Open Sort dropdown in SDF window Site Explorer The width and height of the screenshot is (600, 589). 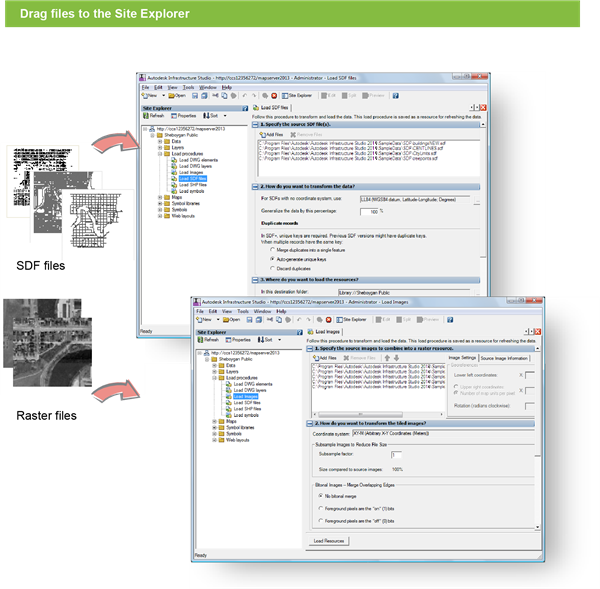(x=225, y=116)
